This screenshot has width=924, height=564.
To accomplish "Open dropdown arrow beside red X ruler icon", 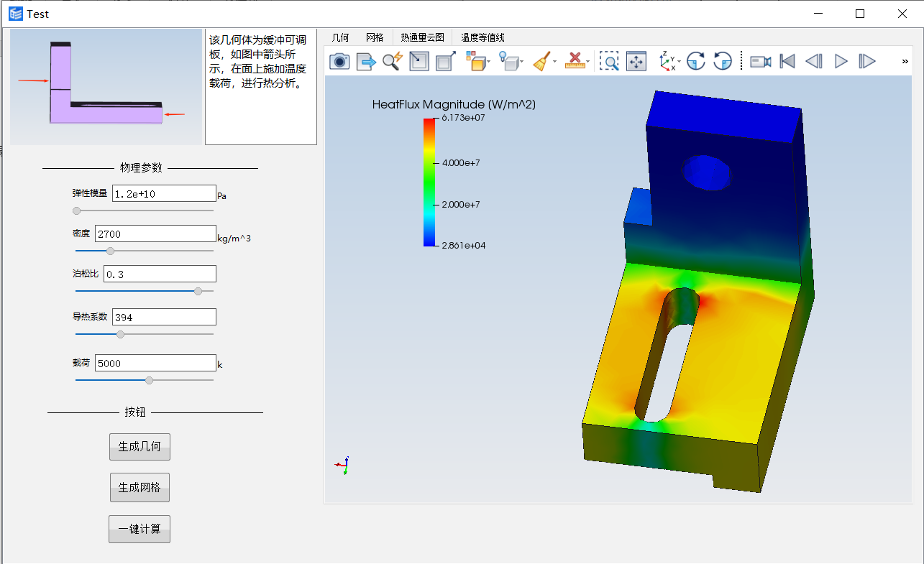I will 588,62.
